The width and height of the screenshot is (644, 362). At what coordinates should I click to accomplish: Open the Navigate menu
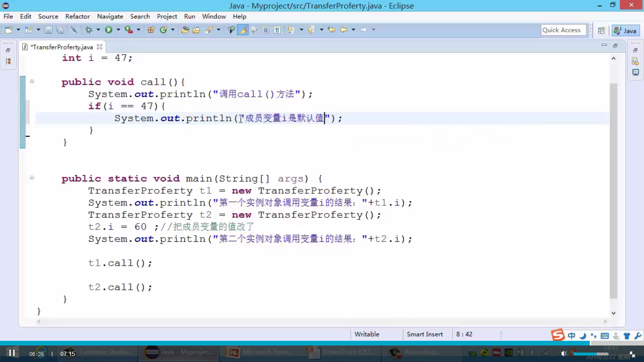(110, 16)
